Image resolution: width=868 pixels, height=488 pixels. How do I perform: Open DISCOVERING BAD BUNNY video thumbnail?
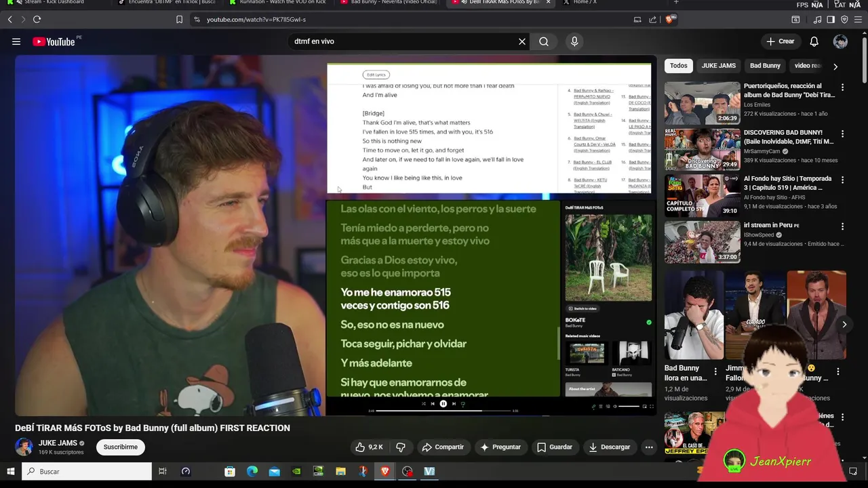702,149
